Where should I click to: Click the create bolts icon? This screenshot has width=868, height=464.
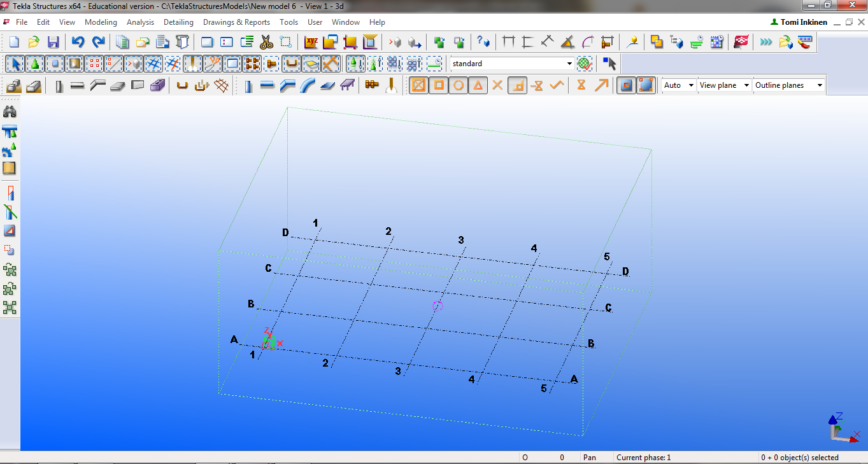click(373, 85)
